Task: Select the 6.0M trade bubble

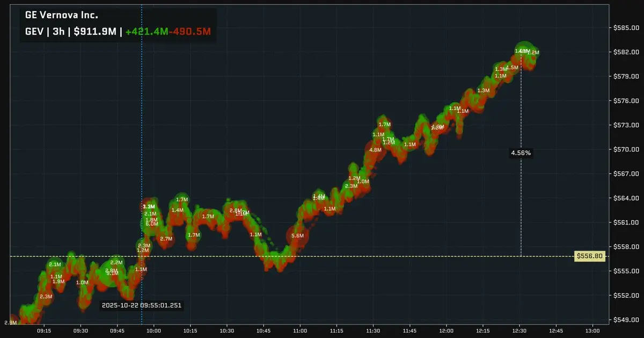Action: coord(151,224)
